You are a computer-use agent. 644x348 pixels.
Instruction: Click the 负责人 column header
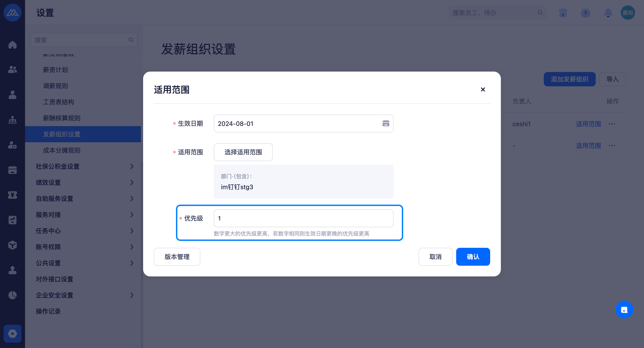point(522,101)
